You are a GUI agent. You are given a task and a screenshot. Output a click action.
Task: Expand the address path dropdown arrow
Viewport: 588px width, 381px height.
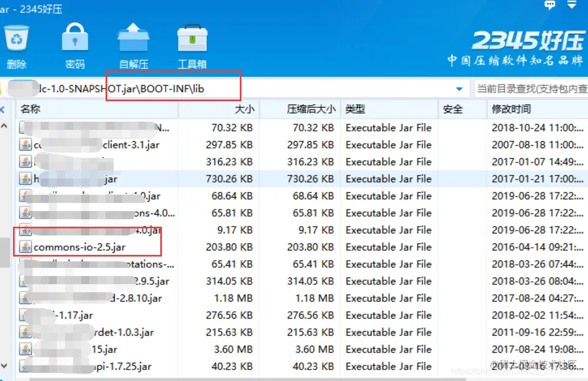tap(459, 89)
